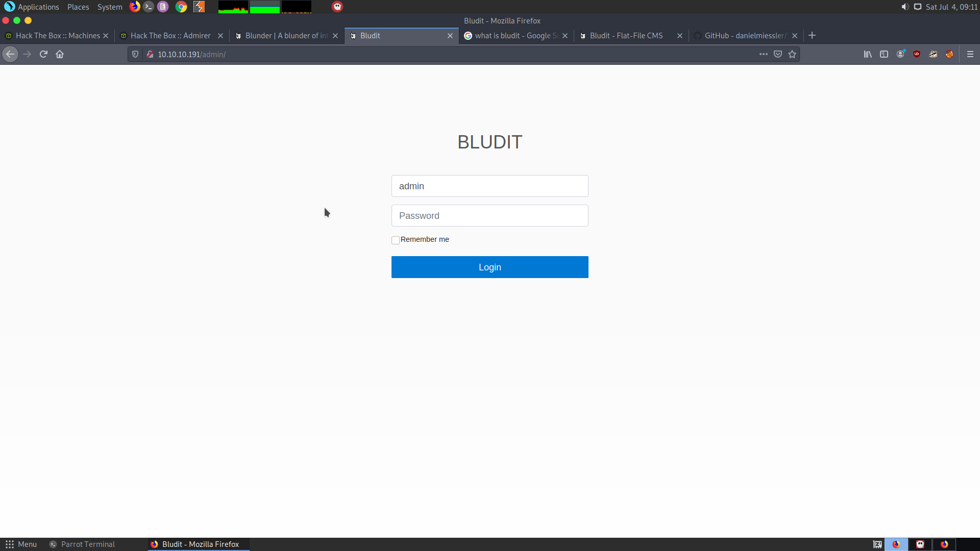
Task: Show tracking protection shield info
Action: click(135, 54)
